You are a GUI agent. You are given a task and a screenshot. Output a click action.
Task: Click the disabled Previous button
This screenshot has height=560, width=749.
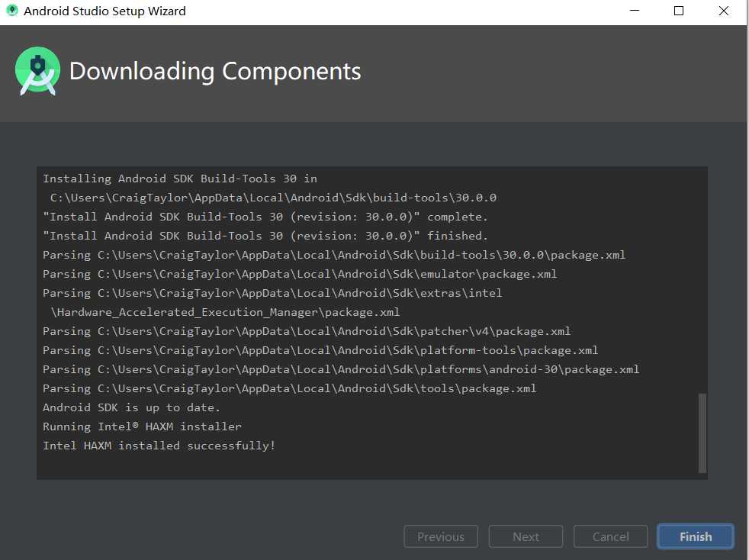[x=440, y=536]
